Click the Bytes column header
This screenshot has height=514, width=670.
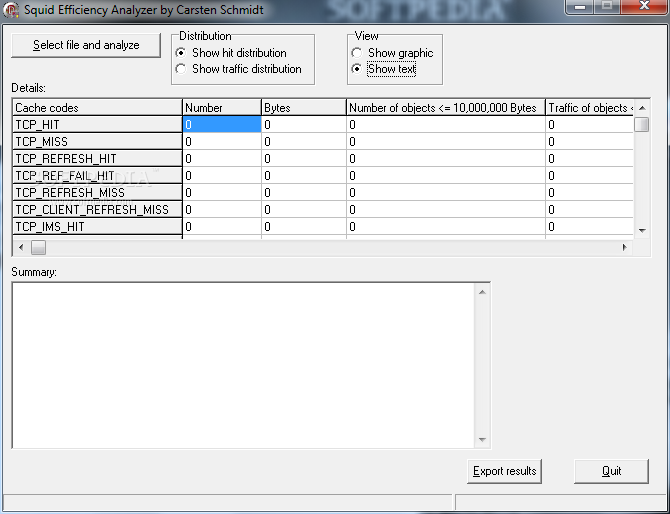[304, 108]
